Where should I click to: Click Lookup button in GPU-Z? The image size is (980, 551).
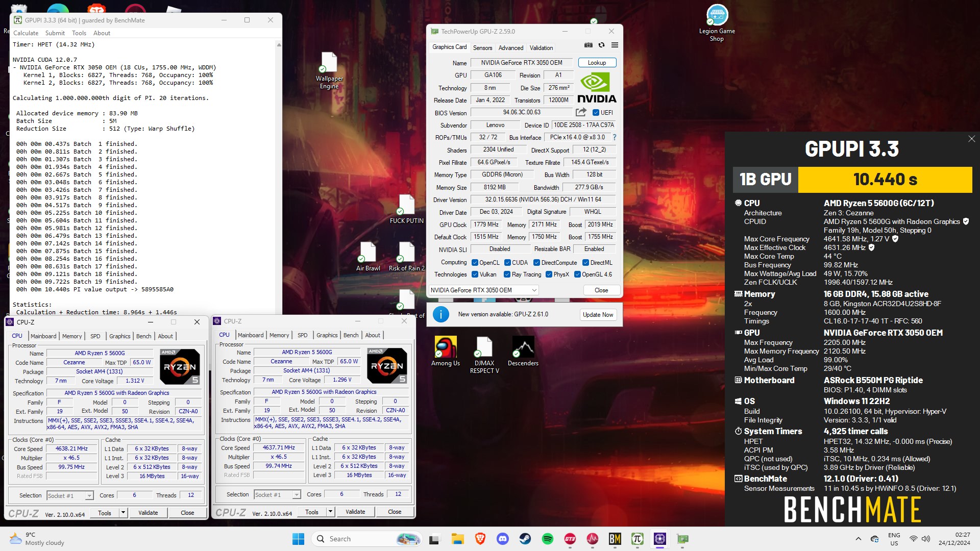pyautogui.click(x=597, y=63)
